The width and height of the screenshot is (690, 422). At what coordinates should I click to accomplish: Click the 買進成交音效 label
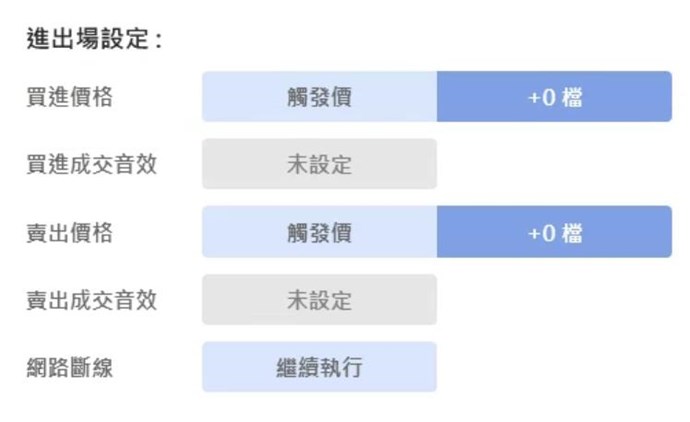click(x=91, y=164)
